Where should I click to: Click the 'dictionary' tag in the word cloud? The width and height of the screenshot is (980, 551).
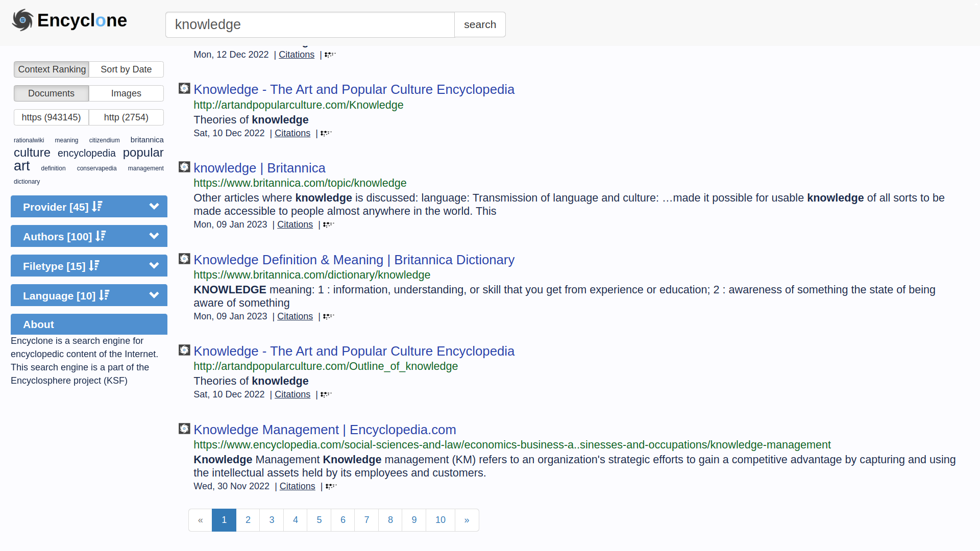coord(27,182)
